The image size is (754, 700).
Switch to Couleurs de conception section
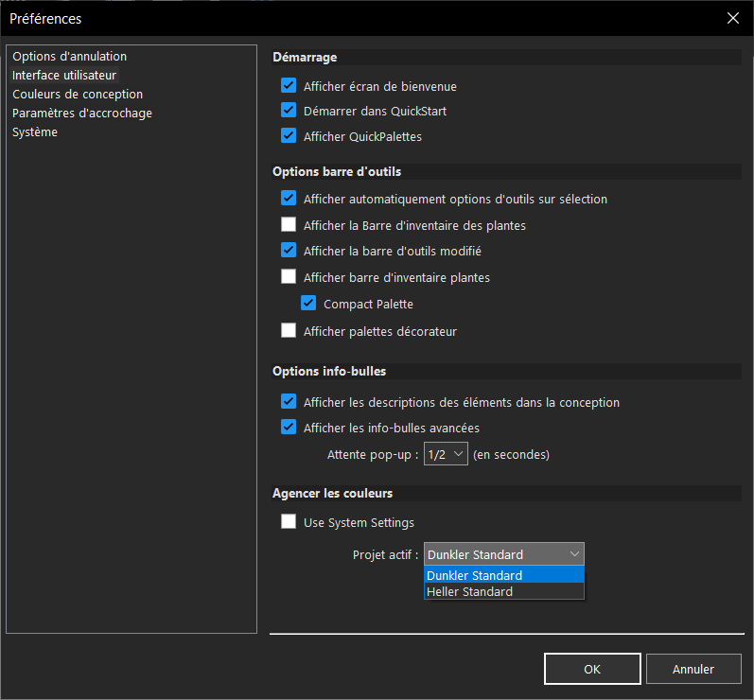click(78, 95)
